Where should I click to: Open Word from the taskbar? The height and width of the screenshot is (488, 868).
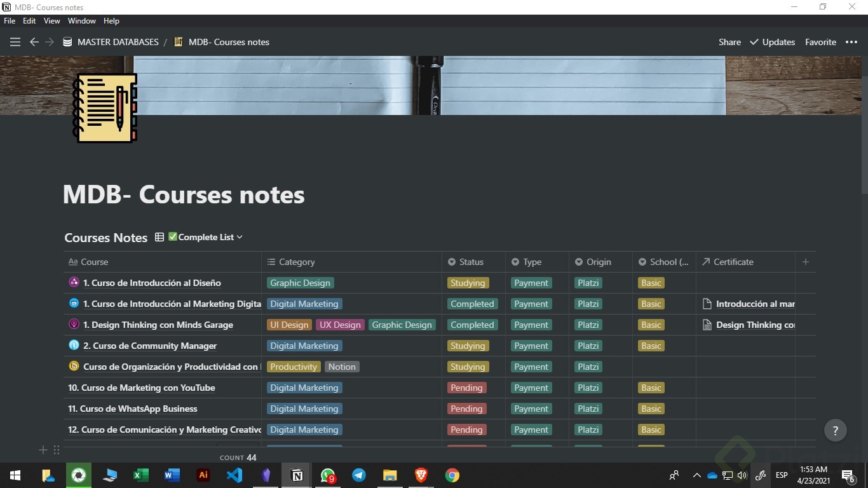[x=172, y=475]
